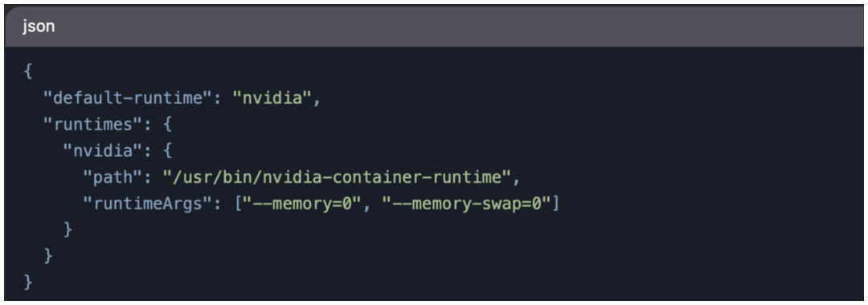The image size is (868, 305).
Task: Click the json language label in header
Action: pos(39,27)
